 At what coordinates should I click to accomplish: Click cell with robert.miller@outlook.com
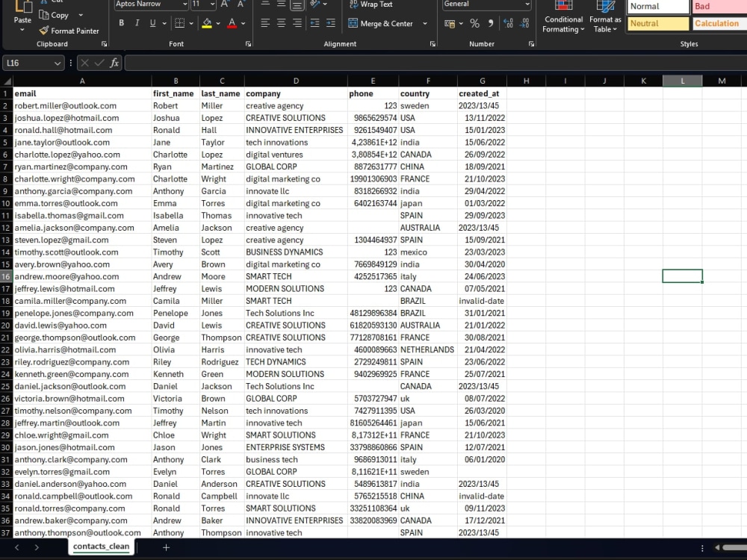click(x=82, y=106)
